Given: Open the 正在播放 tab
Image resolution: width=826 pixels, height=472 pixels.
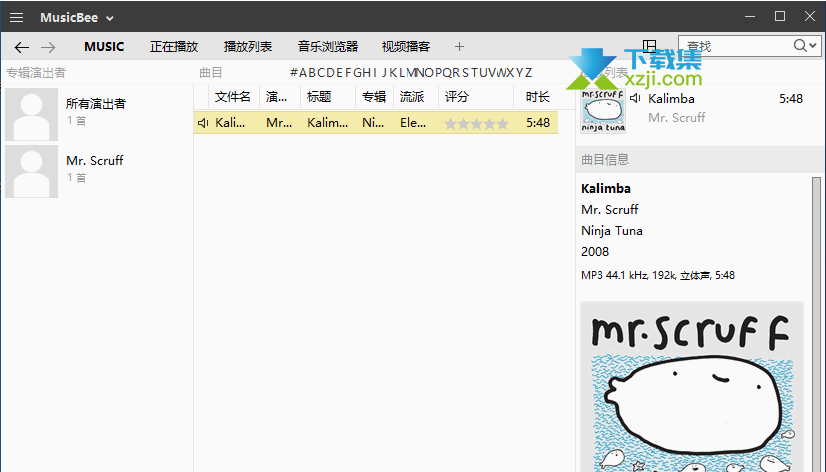Looking at the screenshot, I should click(x=174, y=47).
